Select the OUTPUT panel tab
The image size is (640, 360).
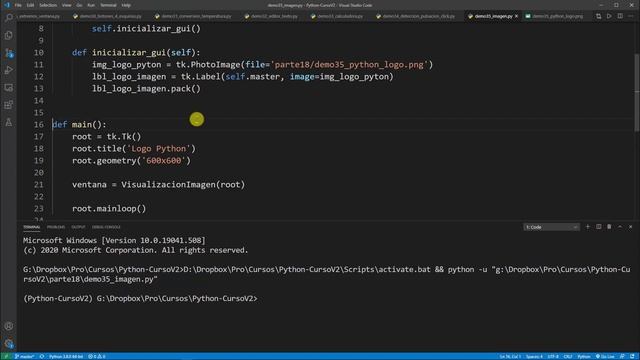[78, 227]
